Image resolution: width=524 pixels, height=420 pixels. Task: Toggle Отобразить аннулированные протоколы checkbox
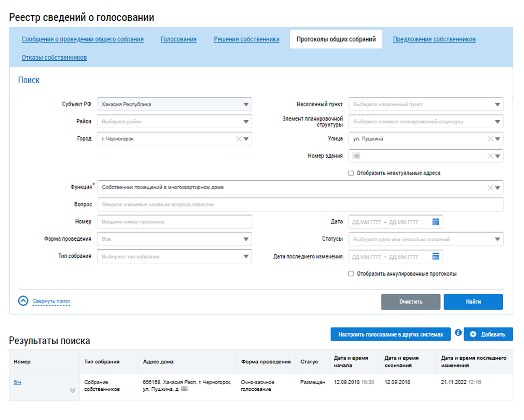click(351, 274)
